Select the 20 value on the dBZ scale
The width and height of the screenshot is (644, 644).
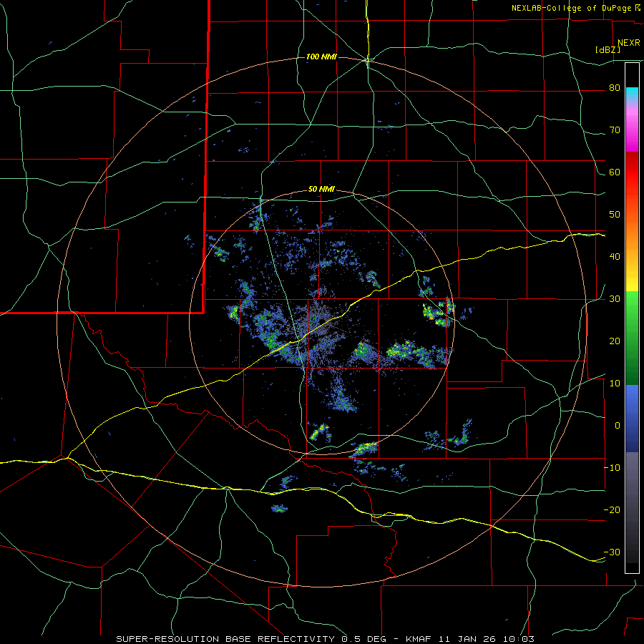615,341
